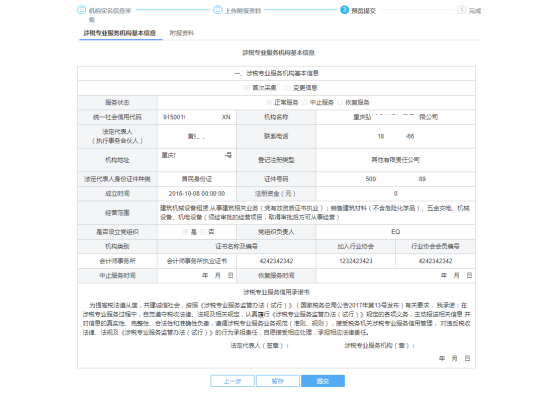Viewport: 554px width, 397px height.
Task: Click the 服务状态 row header
Action: click(x=117, y=102)
